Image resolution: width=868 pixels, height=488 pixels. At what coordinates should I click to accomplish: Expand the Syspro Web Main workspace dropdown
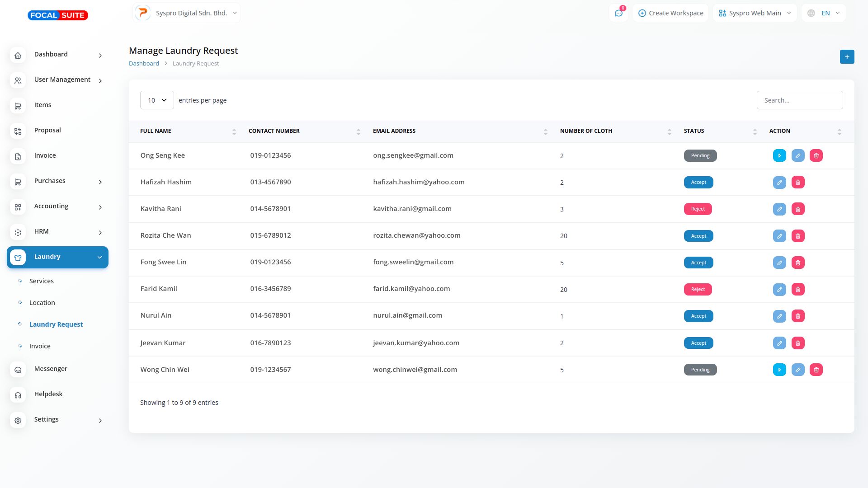pyautogui.click(x=755, y=13)
